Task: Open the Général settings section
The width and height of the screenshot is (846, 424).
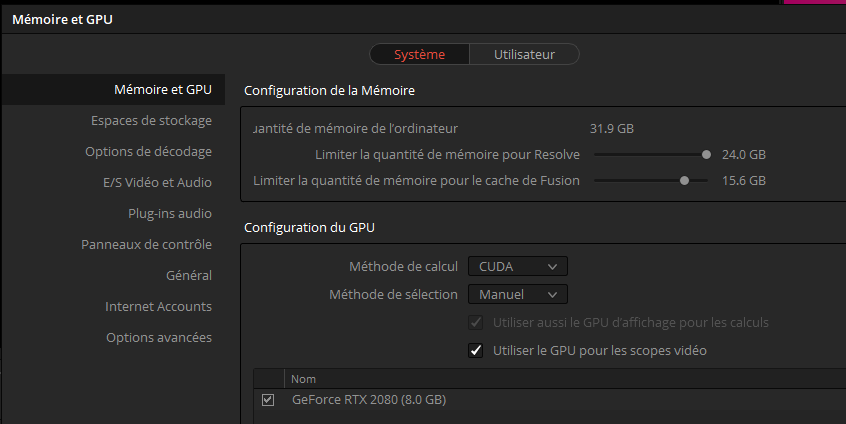Action: click(189, 275)
